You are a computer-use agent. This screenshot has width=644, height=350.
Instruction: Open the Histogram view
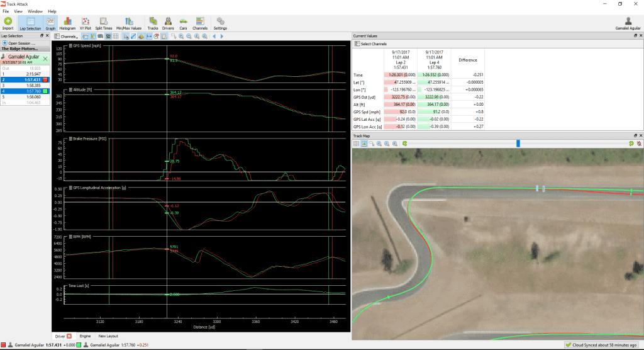67,23
